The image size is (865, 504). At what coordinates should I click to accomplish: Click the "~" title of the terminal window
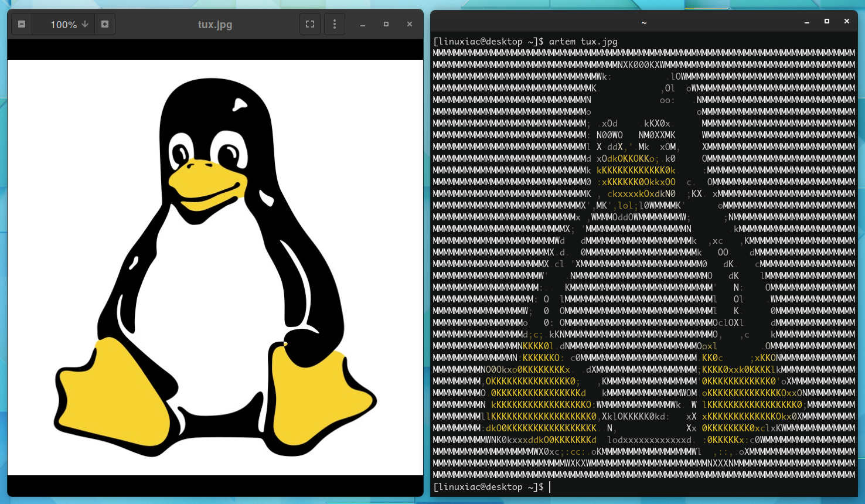[x=644, y=22]
